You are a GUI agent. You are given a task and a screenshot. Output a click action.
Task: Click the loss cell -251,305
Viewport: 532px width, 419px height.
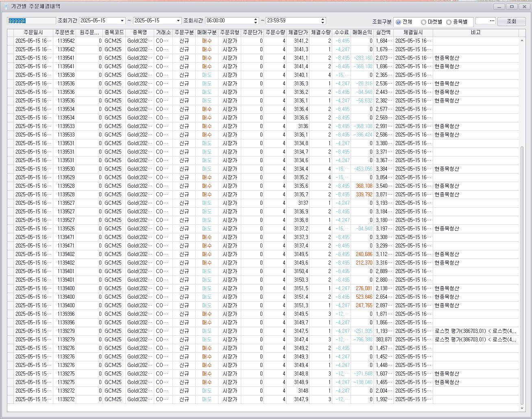click(x=363, y=331)
